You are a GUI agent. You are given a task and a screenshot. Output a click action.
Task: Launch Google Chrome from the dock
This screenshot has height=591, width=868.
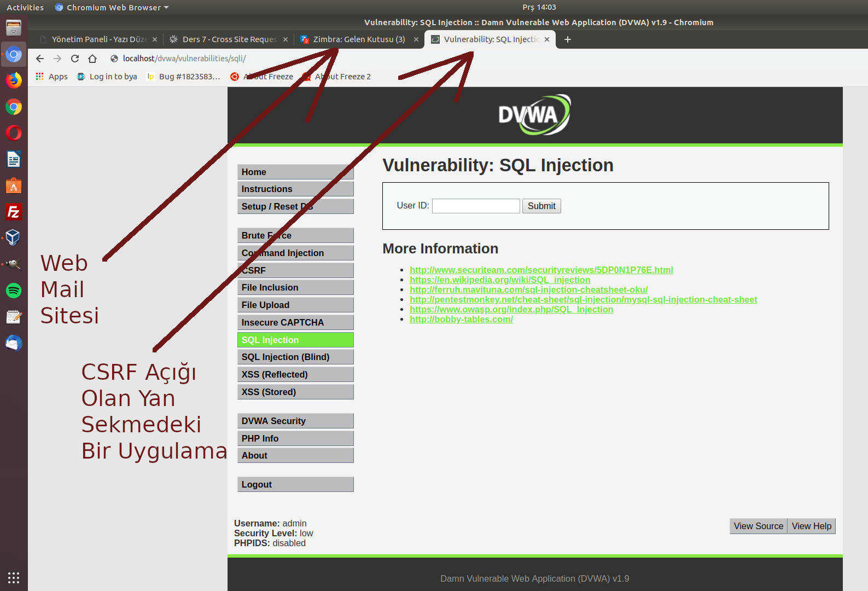point(14,107)
